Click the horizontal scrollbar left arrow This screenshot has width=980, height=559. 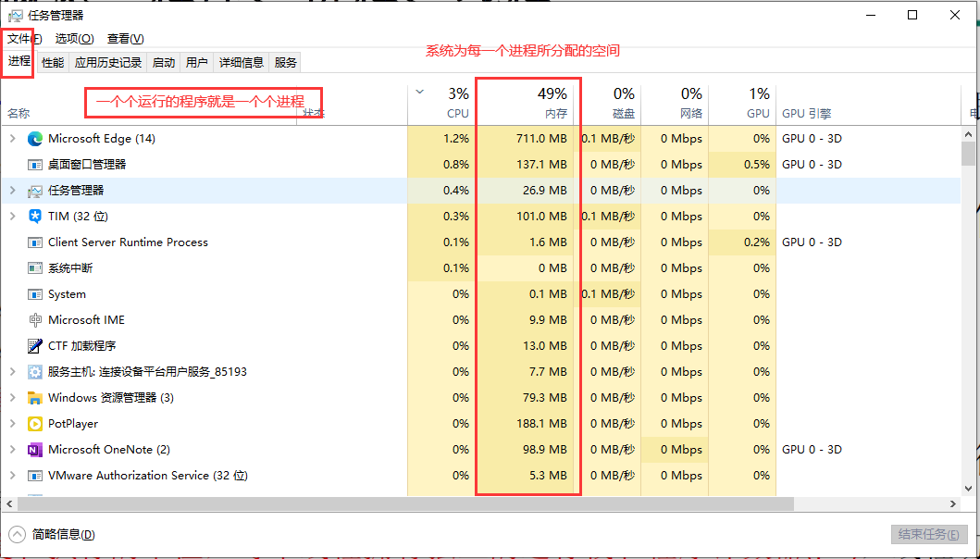8,503
